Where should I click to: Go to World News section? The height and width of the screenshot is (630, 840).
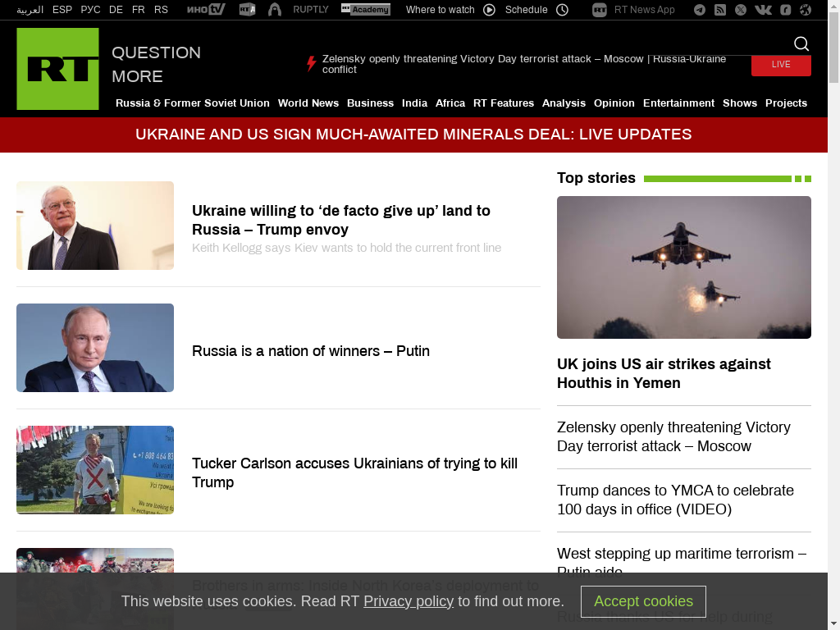tap(308, 103)
